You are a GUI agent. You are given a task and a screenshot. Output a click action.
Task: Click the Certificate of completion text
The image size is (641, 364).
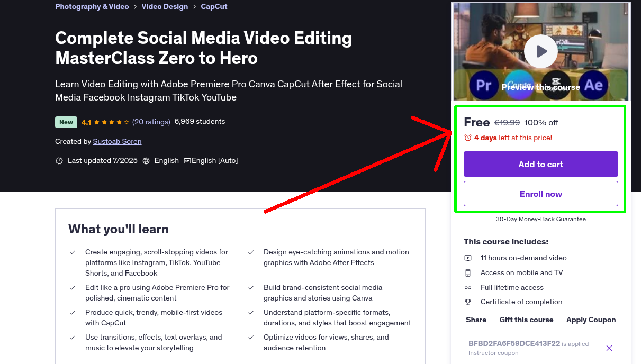pyautogui.click(x=521, y=302)
